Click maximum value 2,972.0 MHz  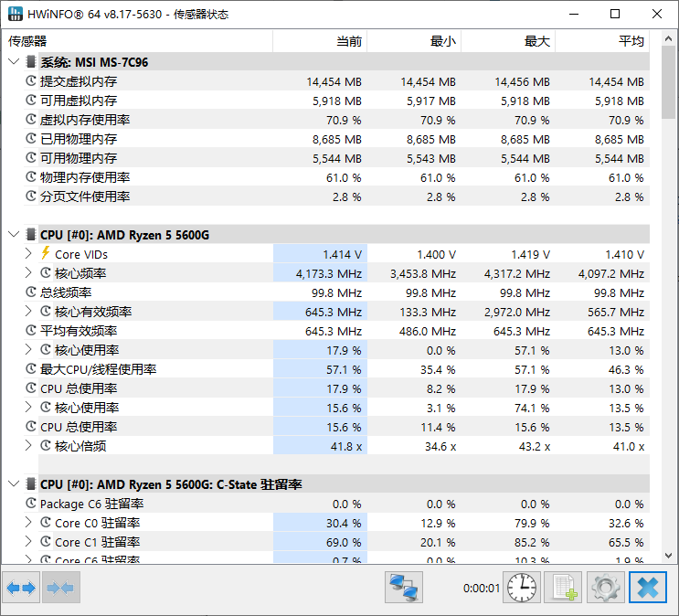(x=517, y=312)
